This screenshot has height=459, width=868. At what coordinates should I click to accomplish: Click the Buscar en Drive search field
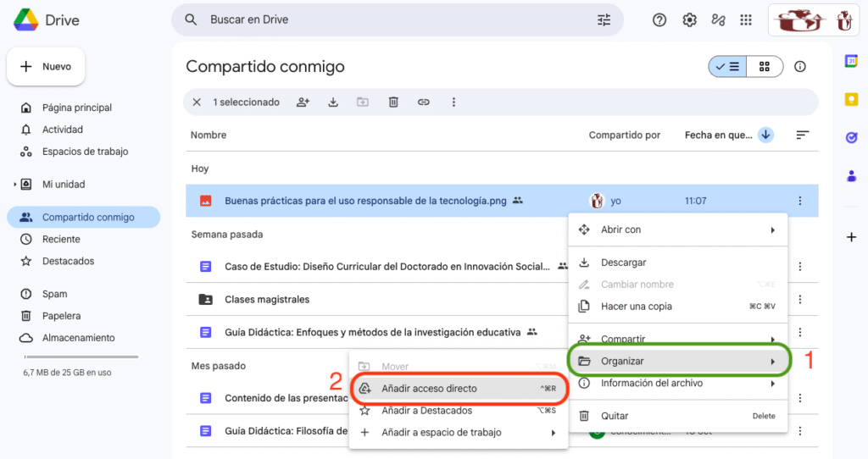click(x=390, y=20)
